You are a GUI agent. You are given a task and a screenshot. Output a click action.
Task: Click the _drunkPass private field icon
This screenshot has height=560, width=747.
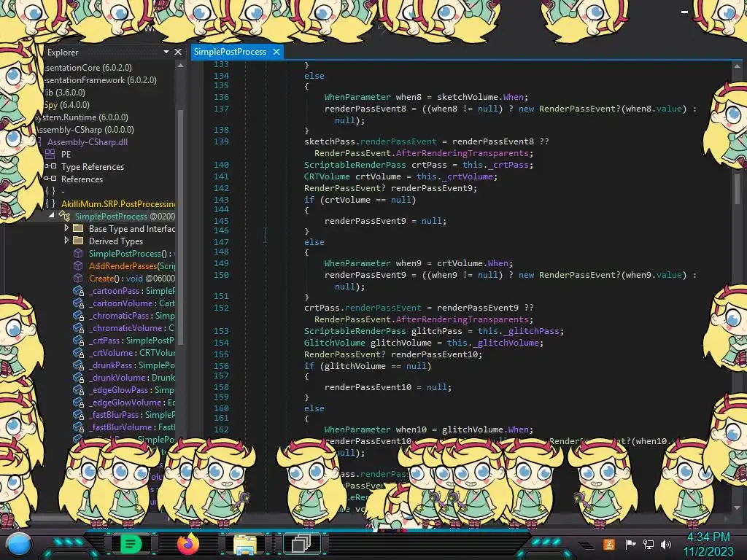click(x=78, y=365)
